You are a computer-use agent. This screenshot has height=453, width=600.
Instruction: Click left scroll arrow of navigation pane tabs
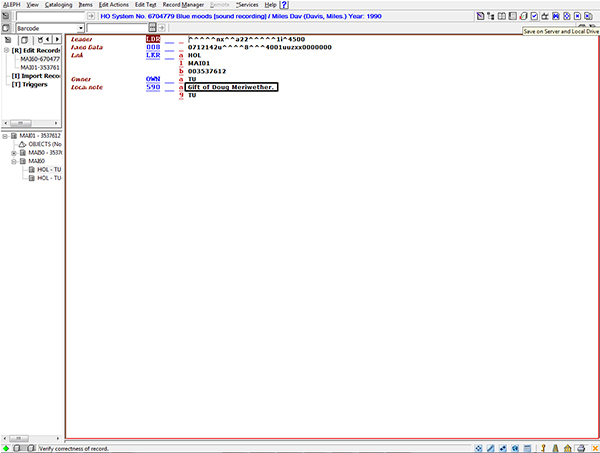coord(45,39)
